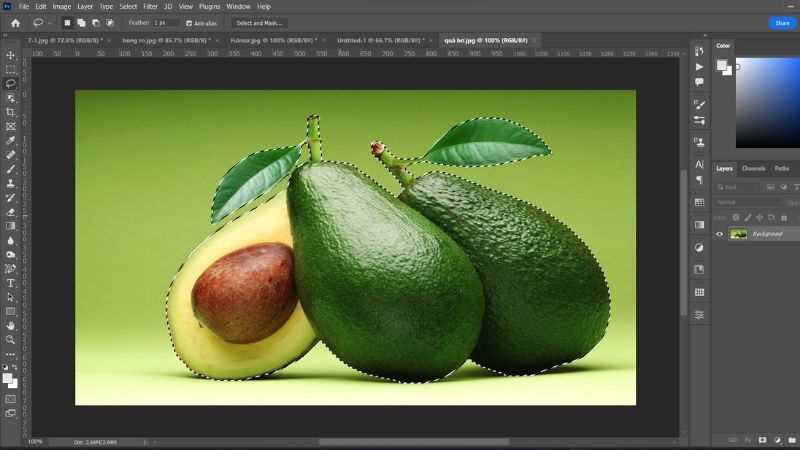The image size is (800, 450).
Task: Open the History panel icon
Action: coord(699,51)
